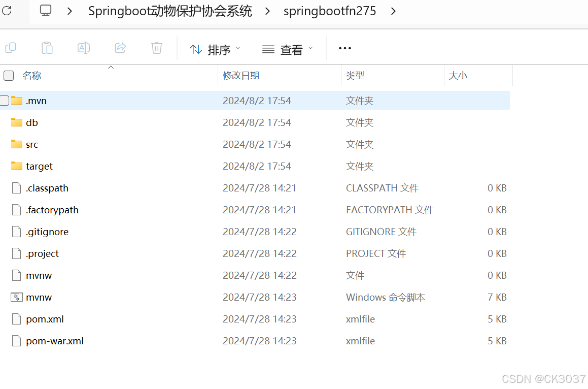Expand chevron after springbootfn275
This screenshot has height=389, width=588.
pyautogui.click(x=393, y=11)
